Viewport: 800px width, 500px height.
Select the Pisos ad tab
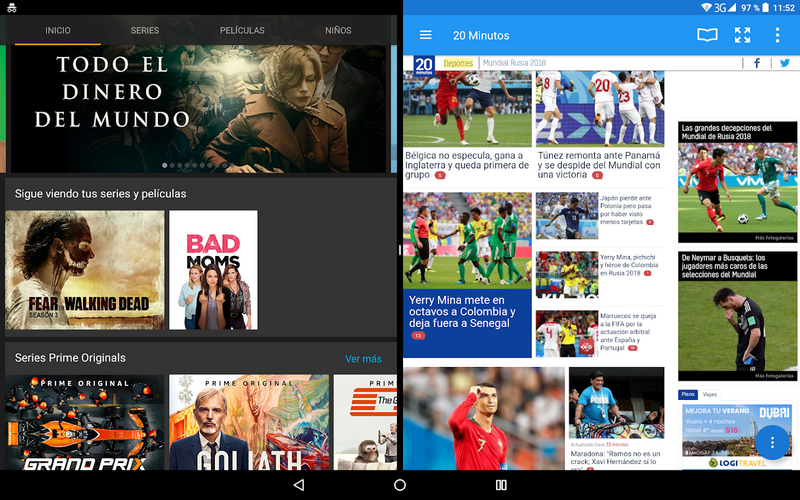(688, 394)
